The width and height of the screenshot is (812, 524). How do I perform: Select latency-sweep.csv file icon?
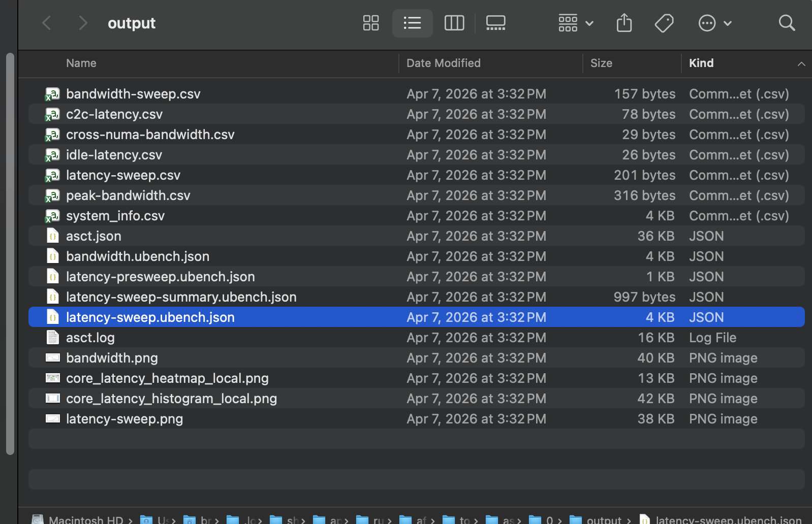(52, 175)
